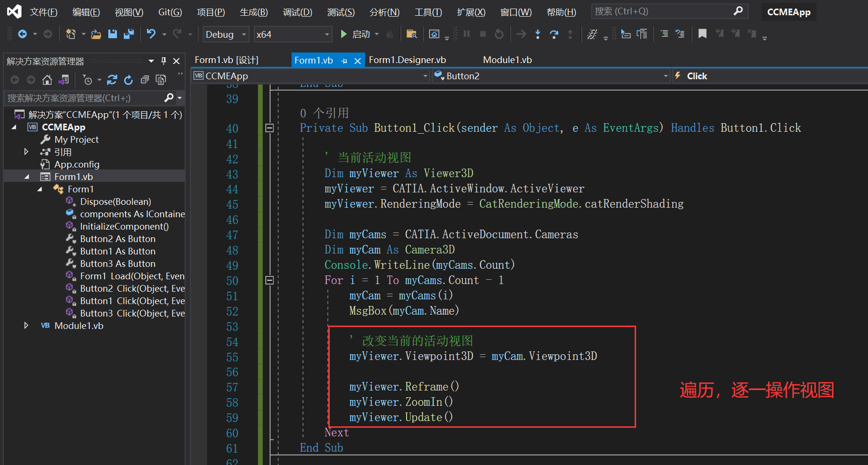Viewport: 868px width, 465px height.
Task: Open the 文件(F) menu
Action: click(43, 12)
